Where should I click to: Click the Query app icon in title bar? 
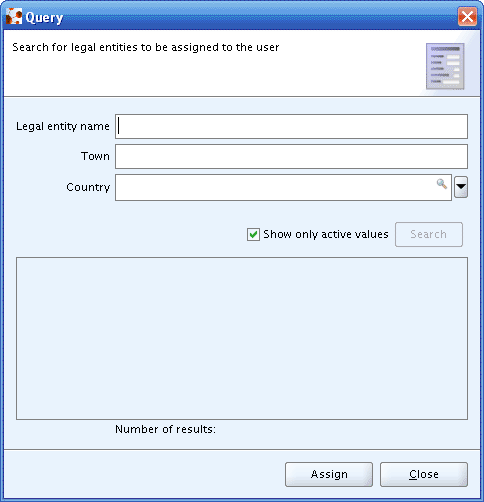coord(14,17)
